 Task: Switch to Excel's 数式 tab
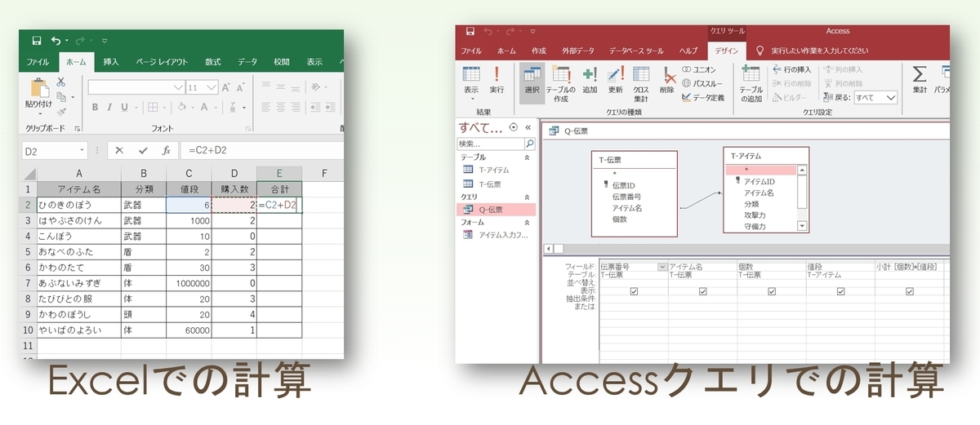[x=212, y=62]
